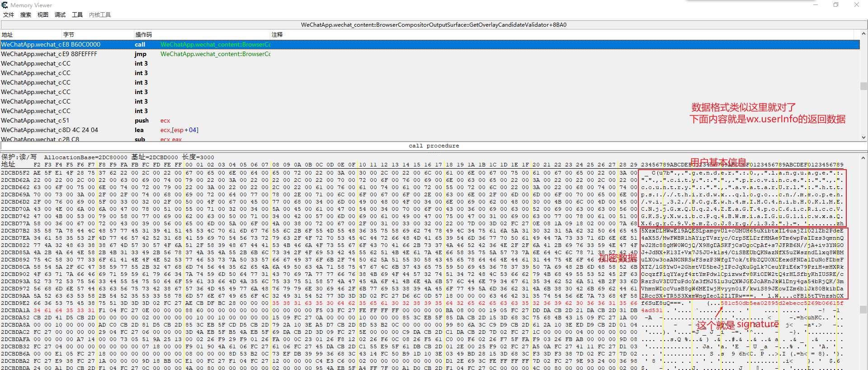Click hex row address 2DCBDBA2

coord(15,361)
